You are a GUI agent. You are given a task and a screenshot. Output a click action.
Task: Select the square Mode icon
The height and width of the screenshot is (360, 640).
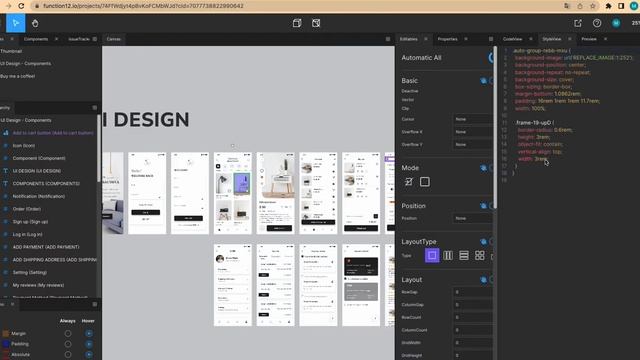coord(424,182)
